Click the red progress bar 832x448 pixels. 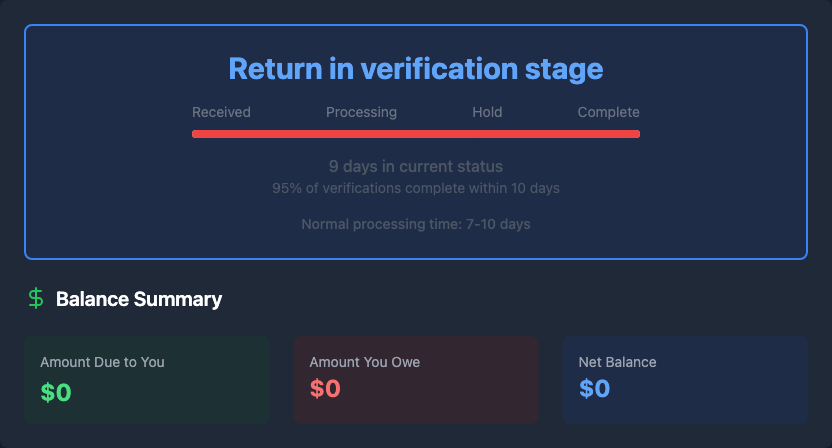[x=415, y=133]
